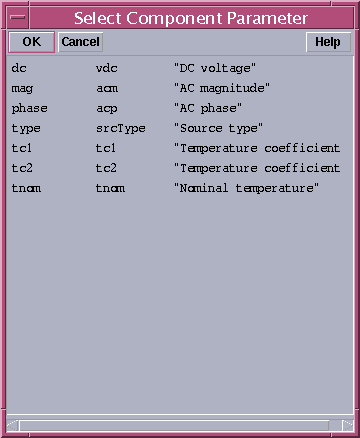
Task: Click the acm parameter name
Action: (107, 89)
